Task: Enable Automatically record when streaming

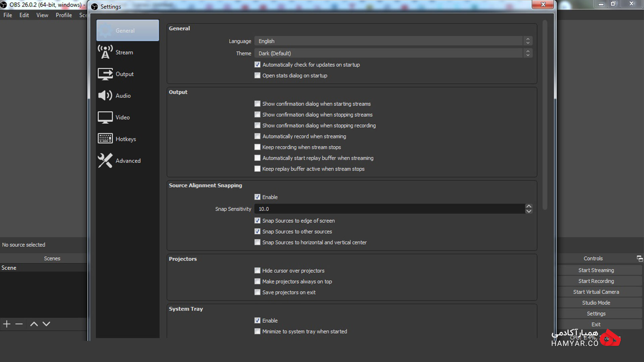Action: (x=257, y=136)
